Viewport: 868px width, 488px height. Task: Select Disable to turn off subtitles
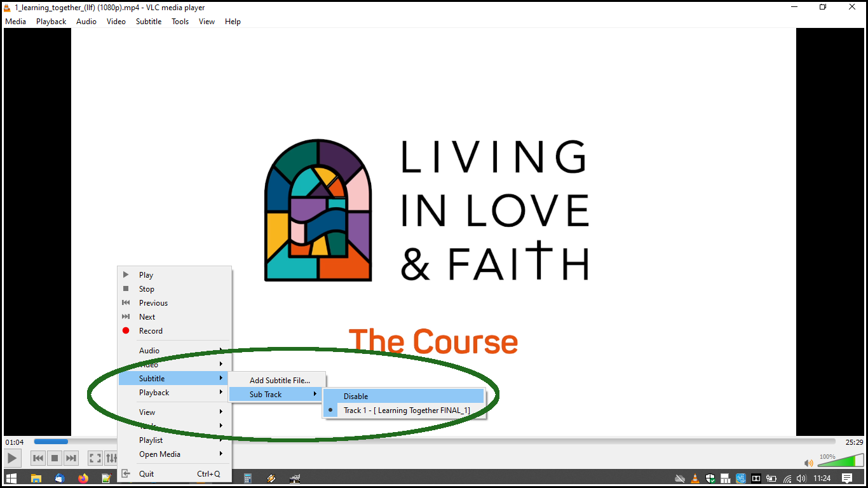coord(404,396)
